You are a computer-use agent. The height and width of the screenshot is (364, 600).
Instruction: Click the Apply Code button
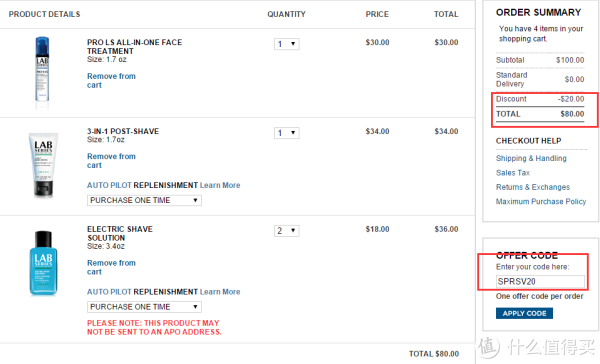[x=524, y=313]
